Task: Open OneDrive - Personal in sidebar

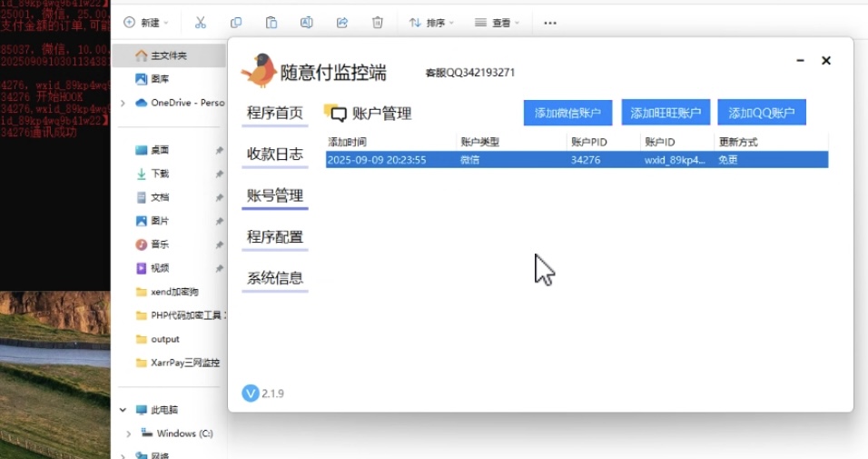Action: tap(180, 103)
